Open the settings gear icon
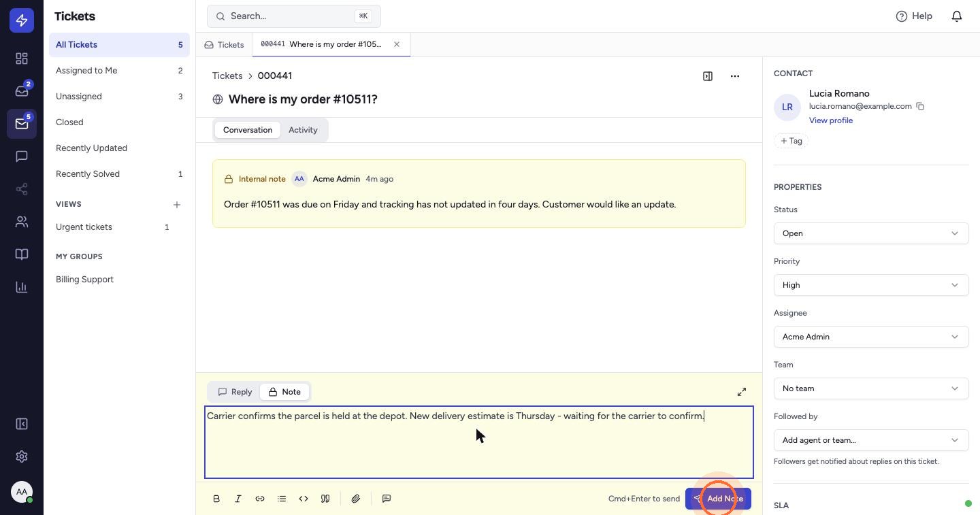Screen dimensions: 980x515 [x=22, y=456]
